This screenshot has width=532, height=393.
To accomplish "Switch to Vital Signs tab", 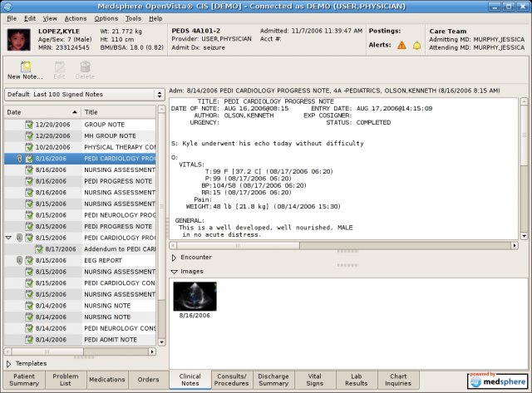I will 314,380.
